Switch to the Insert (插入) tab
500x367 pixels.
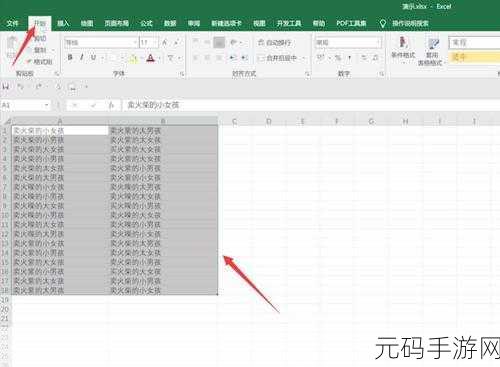(63, 23)
